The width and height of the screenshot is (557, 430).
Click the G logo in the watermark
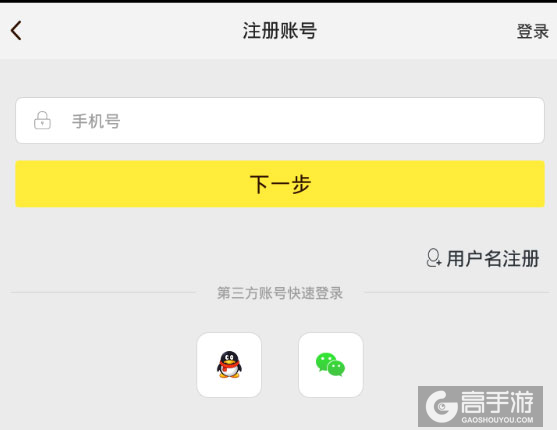click(x=442, y=406)
